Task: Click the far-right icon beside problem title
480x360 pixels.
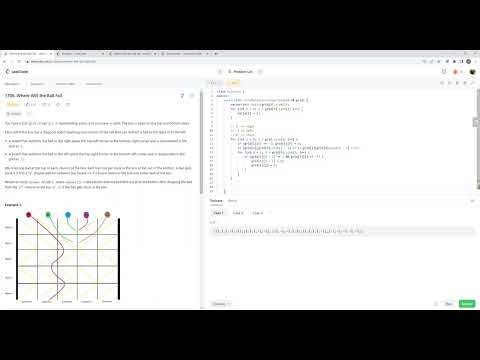Action: tap(192, 96)
